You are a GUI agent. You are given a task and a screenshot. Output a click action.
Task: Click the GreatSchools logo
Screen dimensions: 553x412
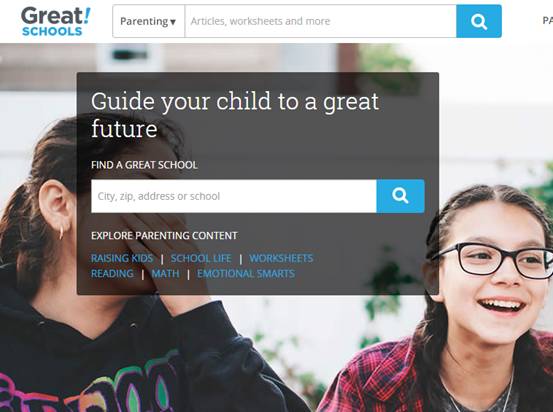point(56,22)
